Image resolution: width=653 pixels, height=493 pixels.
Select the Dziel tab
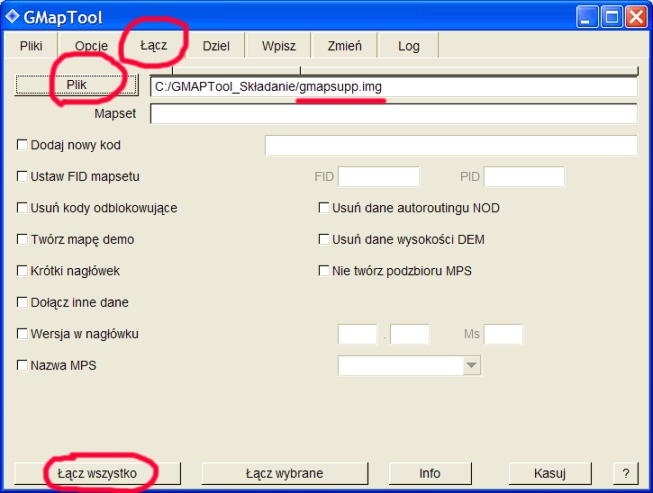(x=216, y=46)
